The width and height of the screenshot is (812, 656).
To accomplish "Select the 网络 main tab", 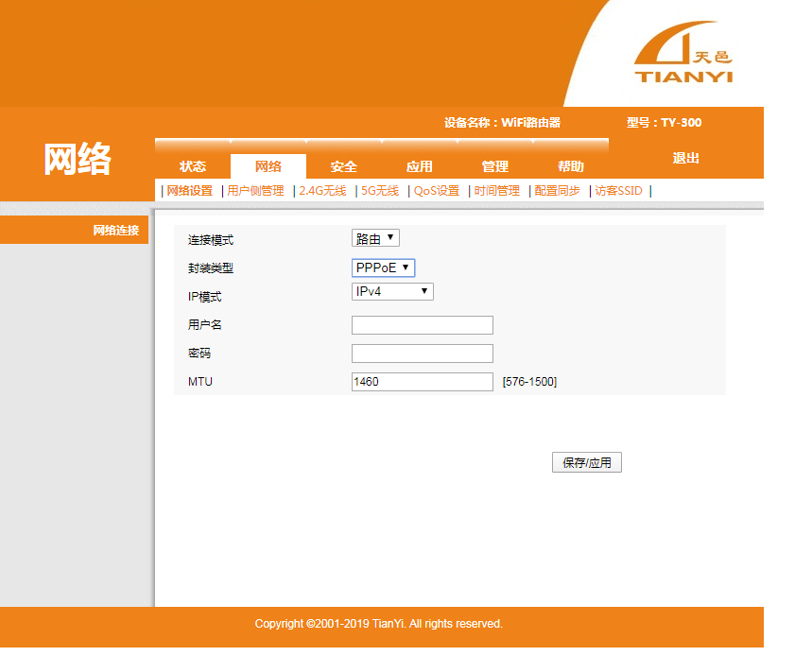I will coord(268,166).
